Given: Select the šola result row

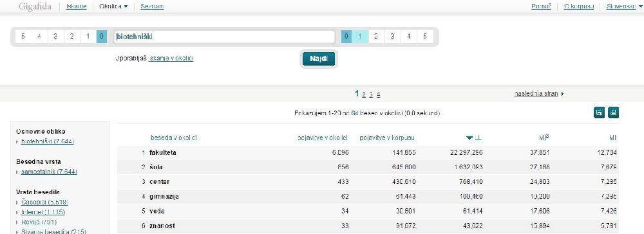Looking at the screenshot, I should click(x=368, y=168).
